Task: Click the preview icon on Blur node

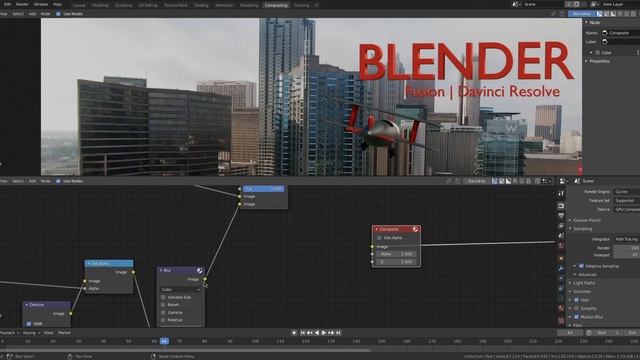Action: (200, 270)
